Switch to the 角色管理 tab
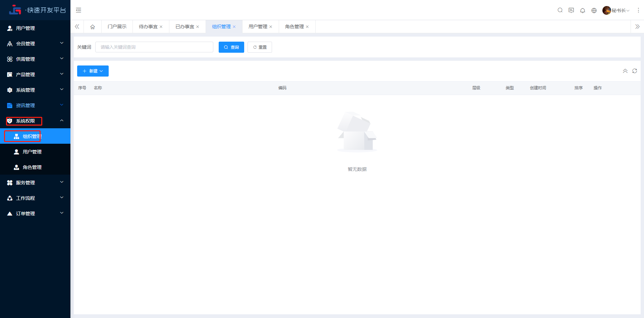Screen dimensions: 644x318 (x=294, y=27)
